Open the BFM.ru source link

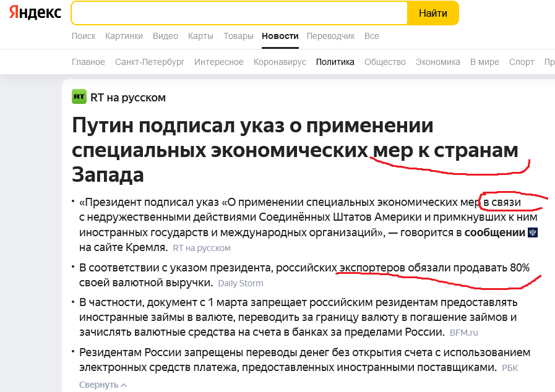tap(463, 333)
